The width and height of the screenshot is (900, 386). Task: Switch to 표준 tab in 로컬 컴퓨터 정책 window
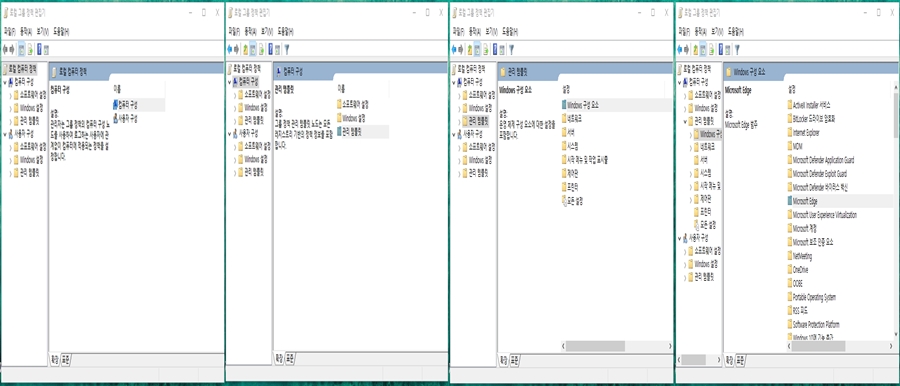pos(66,359)
